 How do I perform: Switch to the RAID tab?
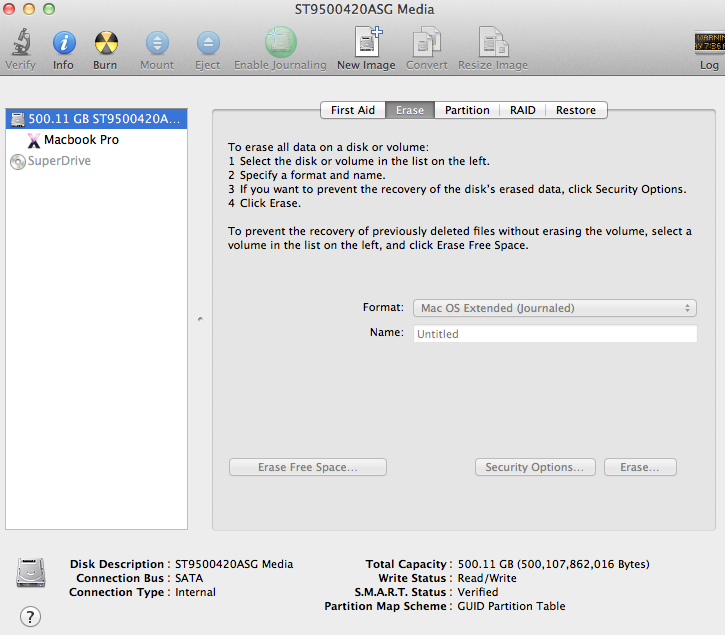coord(522,110)
